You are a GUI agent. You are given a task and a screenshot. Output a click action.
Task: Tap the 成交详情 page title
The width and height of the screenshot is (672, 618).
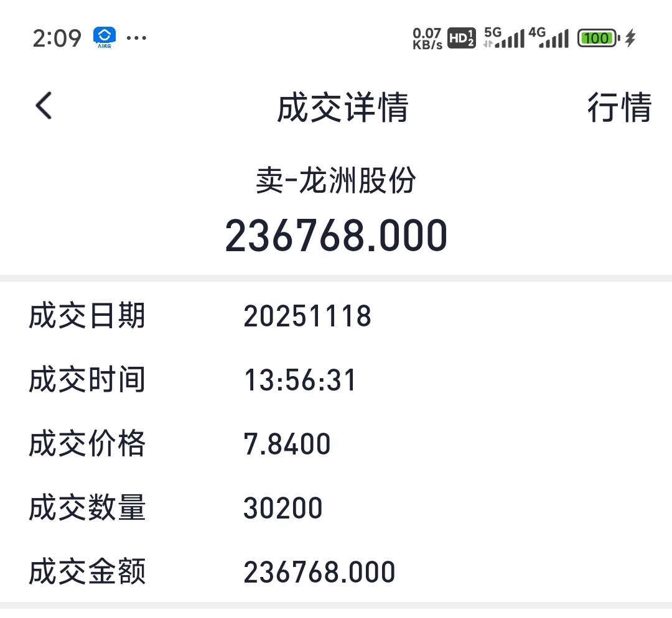[342, 107]
